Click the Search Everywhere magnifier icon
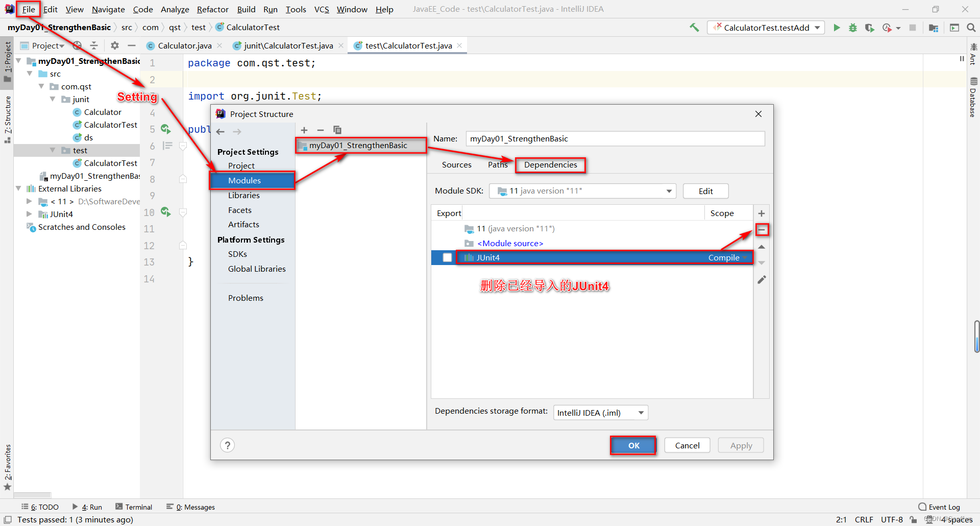 point(971,28)
